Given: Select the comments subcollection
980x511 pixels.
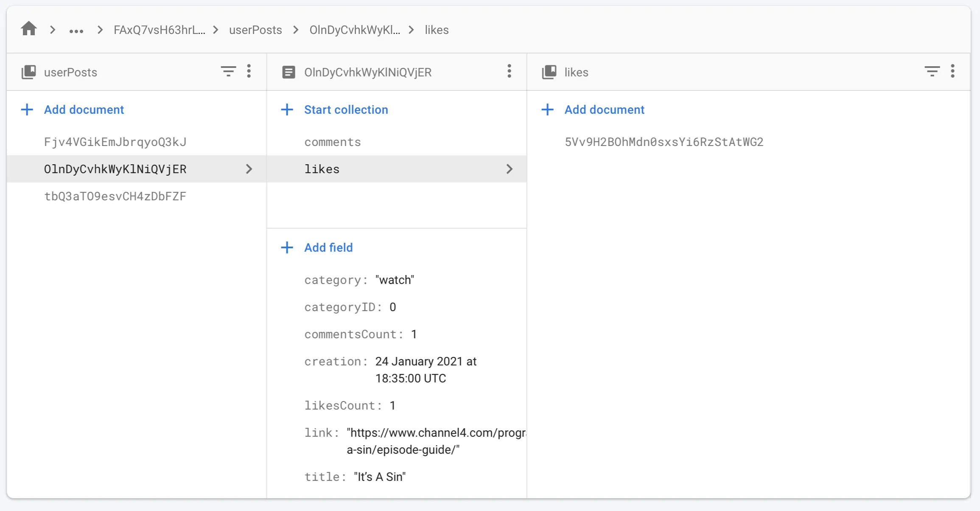Looking at the screenshot, I should pyautogui.click(x=333, y=142).
